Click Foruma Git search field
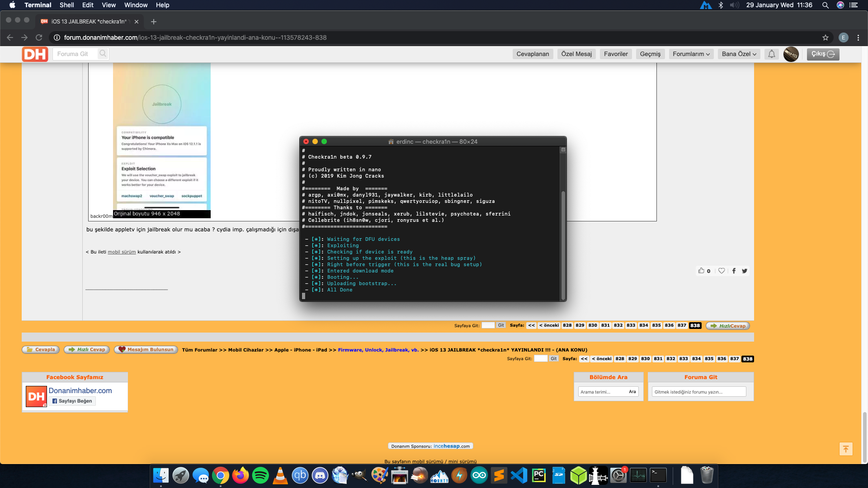Screen dimensions: 868x488 click(75, 54)
